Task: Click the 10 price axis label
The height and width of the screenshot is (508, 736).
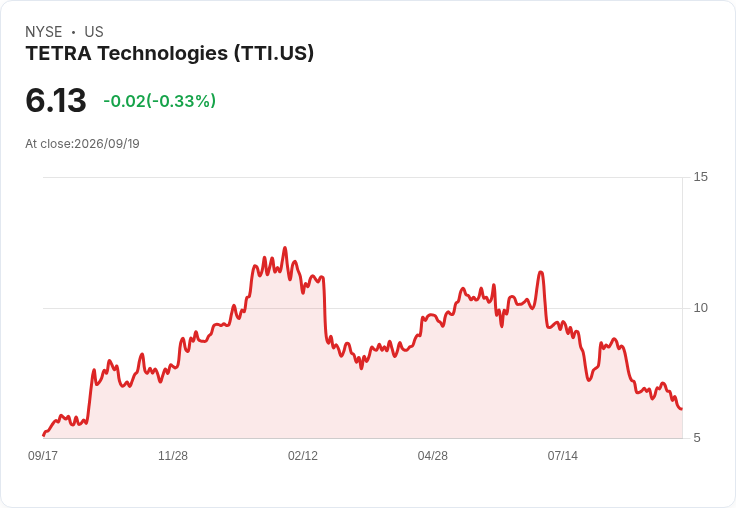Action: click(700, 308)
